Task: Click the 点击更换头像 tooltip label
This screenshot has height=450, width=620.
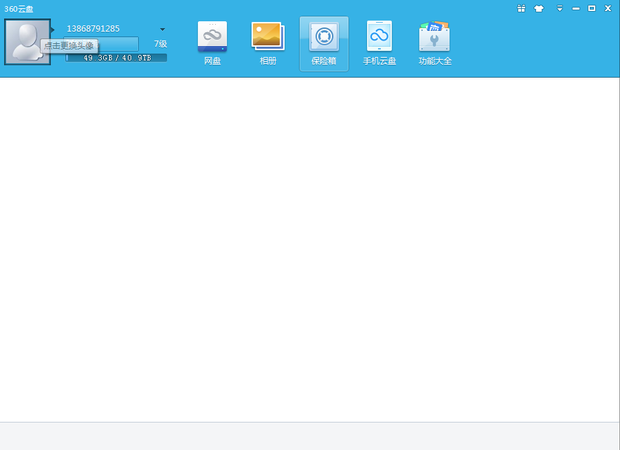Action: click(70, 46)
